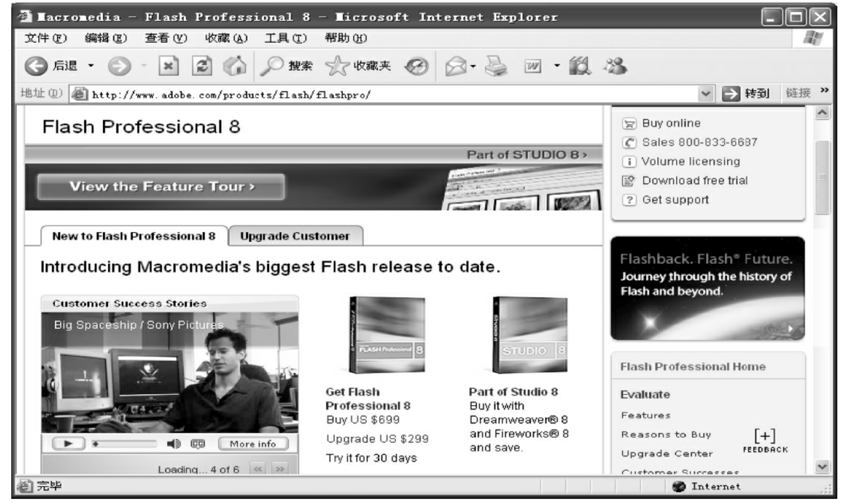
Task: Open the address bar dropdown
Action: click(x=706, y=94)
